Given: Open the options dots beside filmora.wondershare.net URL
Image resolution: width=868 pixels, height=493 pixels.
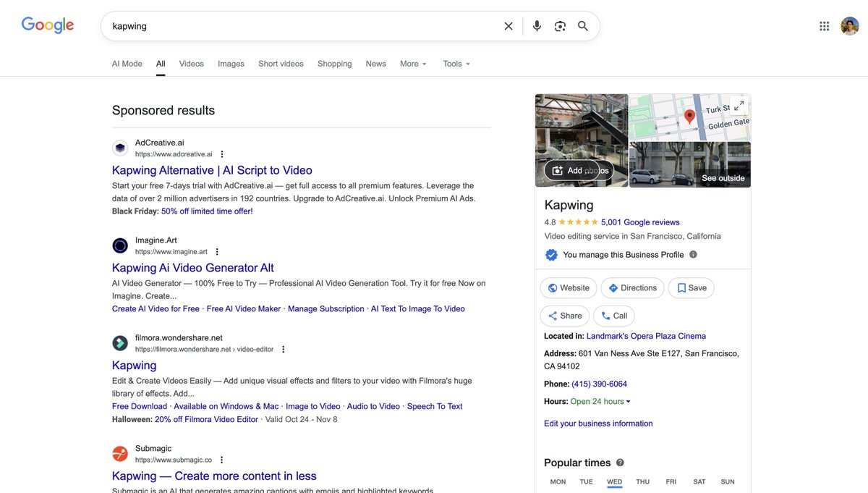Looking at the screenshot, I should tap(284, 350).
